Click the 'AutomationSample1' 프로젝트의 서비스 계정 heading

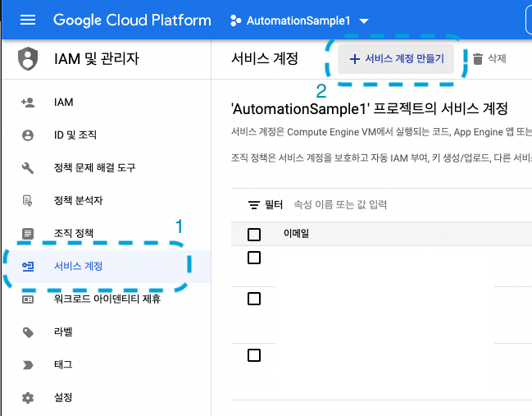tap(370, 109)
